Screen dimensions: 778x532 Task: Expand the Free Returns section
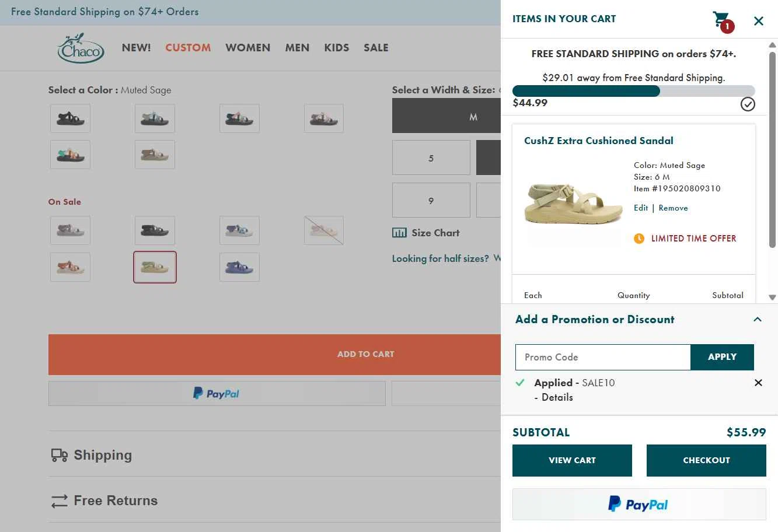(x=274, y=501)
